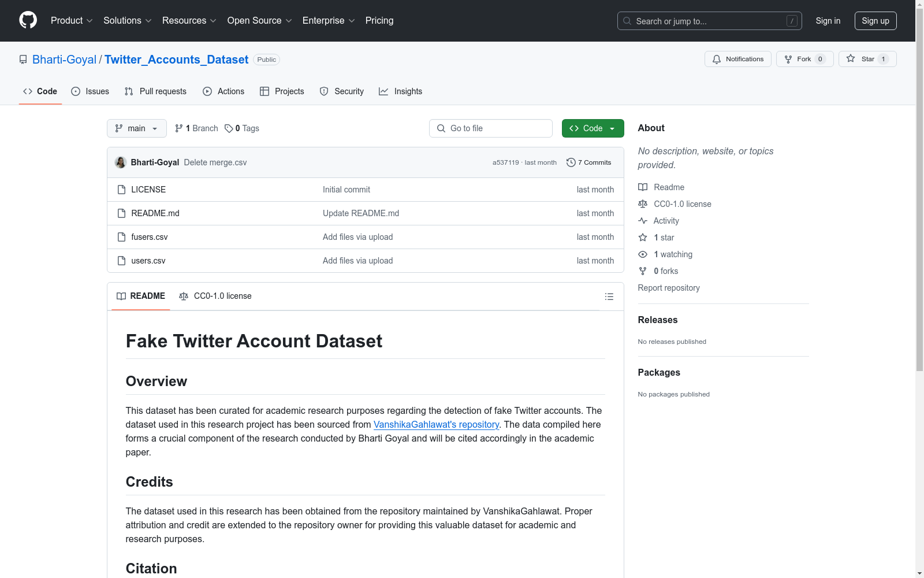The width and height of the screenshot is (924, 578).
Task: Click the fusers.csv file icon
Action: pos(121,237)
